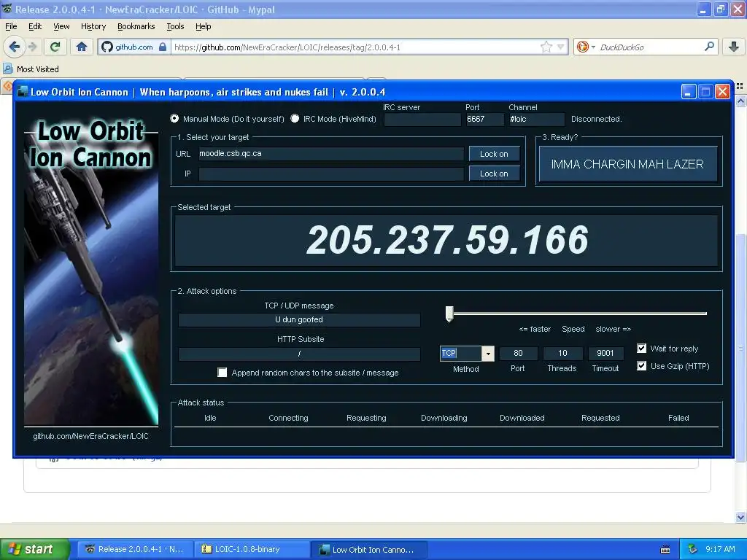Viewport: 747px width, 560px height.
Task: Click the padlock icon in the address bar
Action: pyautogui.click(x=163, y=47)
